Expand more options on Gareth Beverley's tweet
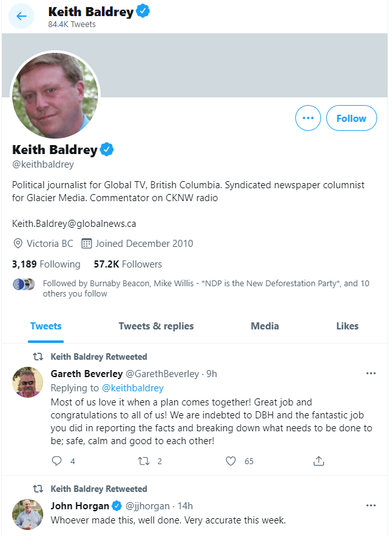 click(371, 373)
